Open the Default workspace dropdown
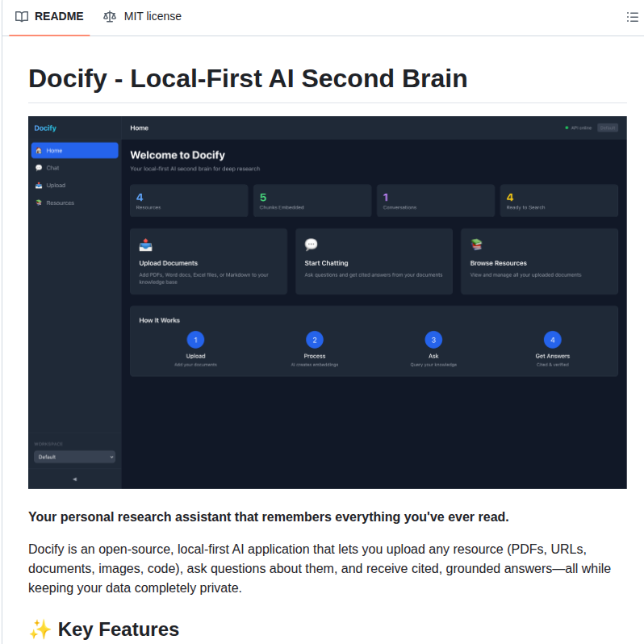This screenshot has width=644, height=644. click(74, 457)
